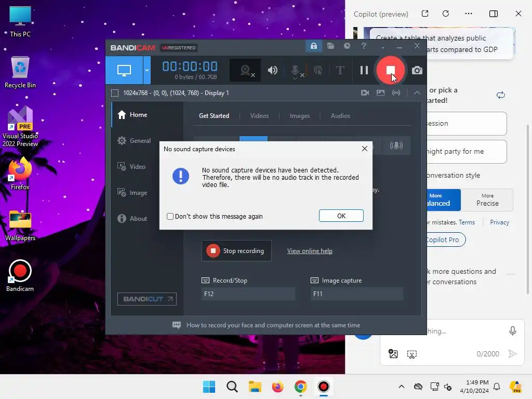Pause the recording with pause button
This screenshot has width=532, height=399.
(x=364, y=70)
